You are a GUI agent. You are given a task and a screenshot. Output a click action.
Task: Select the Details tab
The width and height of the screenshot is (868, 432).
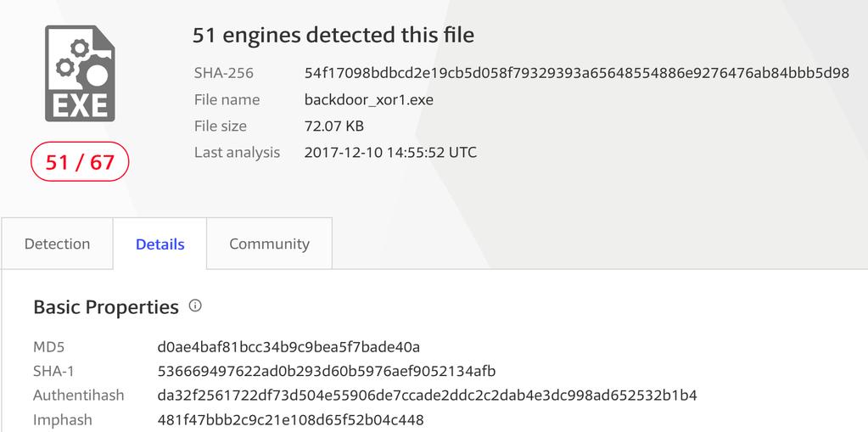coord(160,244)
